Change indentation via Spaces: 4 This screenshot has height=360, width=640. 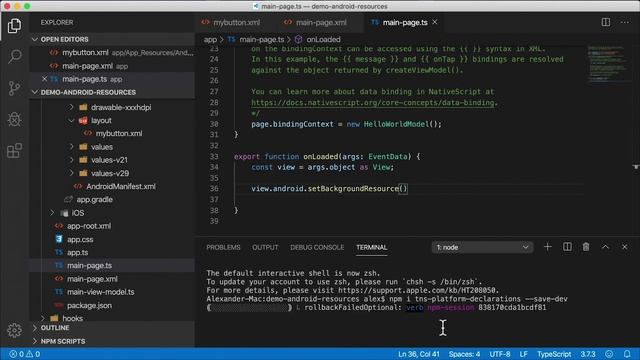tap(464, 354)
